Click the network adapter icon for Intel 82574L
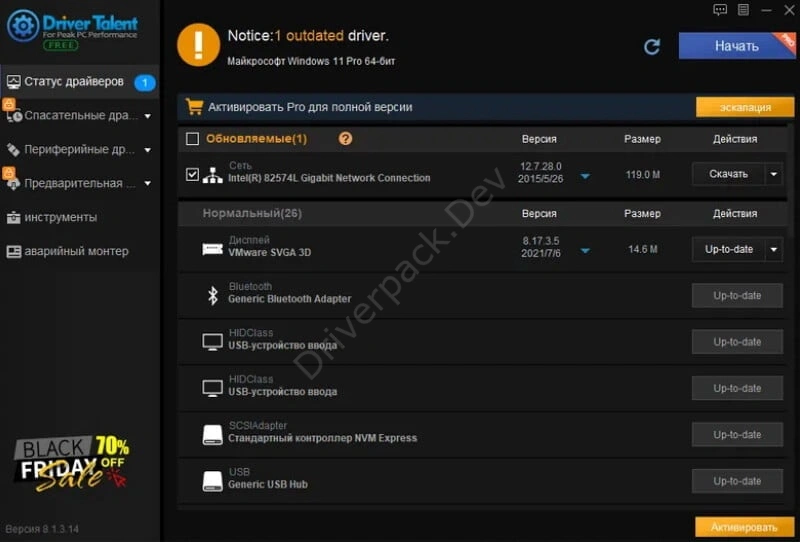 [212, 175]
